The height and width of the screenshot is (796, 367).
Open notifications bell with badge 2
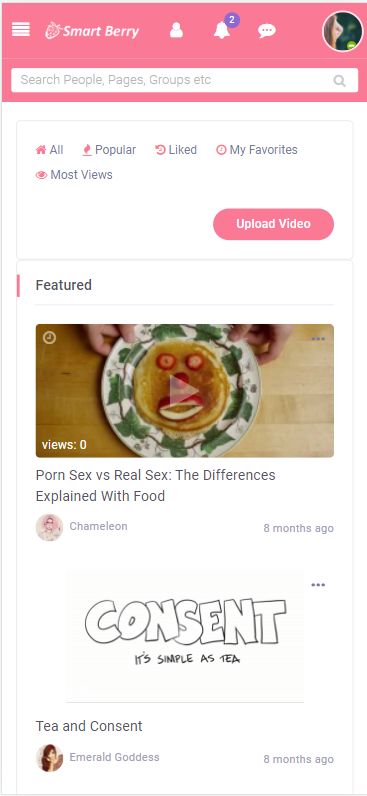[222, 30]
